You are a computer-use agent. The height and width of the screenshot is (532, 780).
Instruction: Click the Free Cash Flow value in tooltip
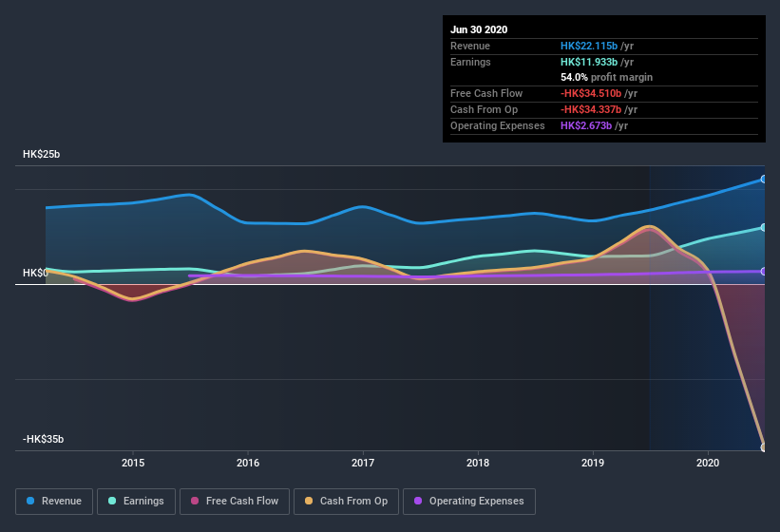[x=591, y=93]
